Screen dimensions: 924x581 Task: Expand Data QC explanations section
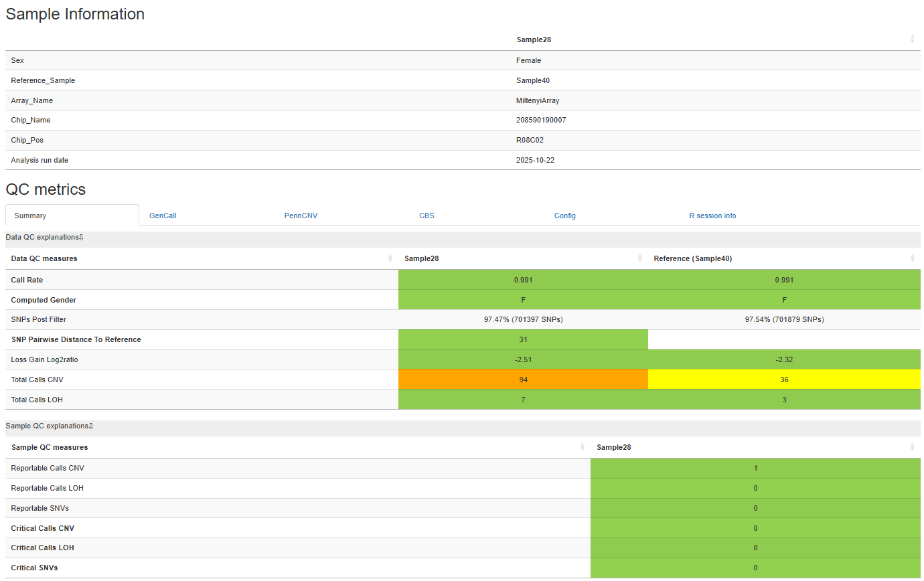(44, 237)
